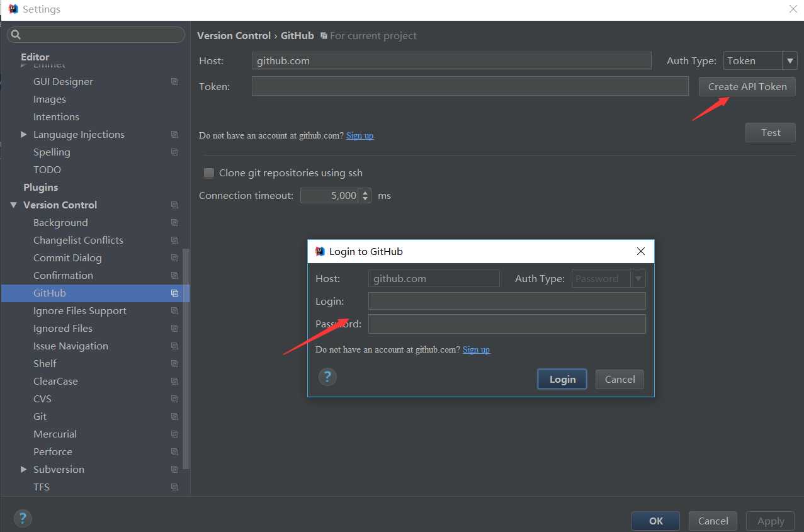The image size is (804, 532).
Task: Click the Host field in Settings panel
Action: [x=451, y=60]
